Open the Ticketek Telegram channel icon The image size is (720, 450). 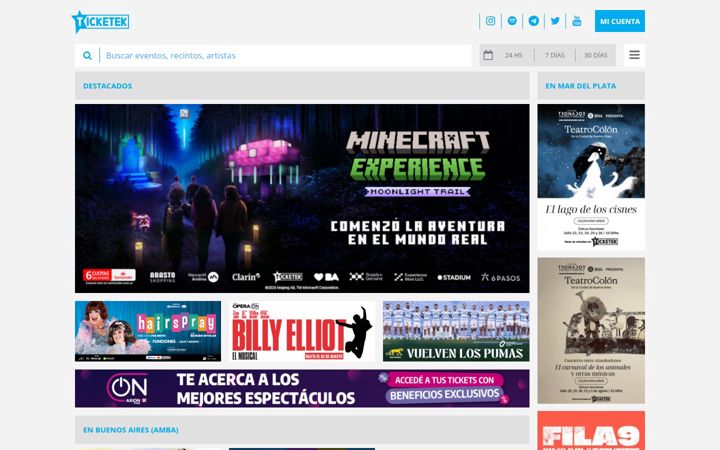534,21
